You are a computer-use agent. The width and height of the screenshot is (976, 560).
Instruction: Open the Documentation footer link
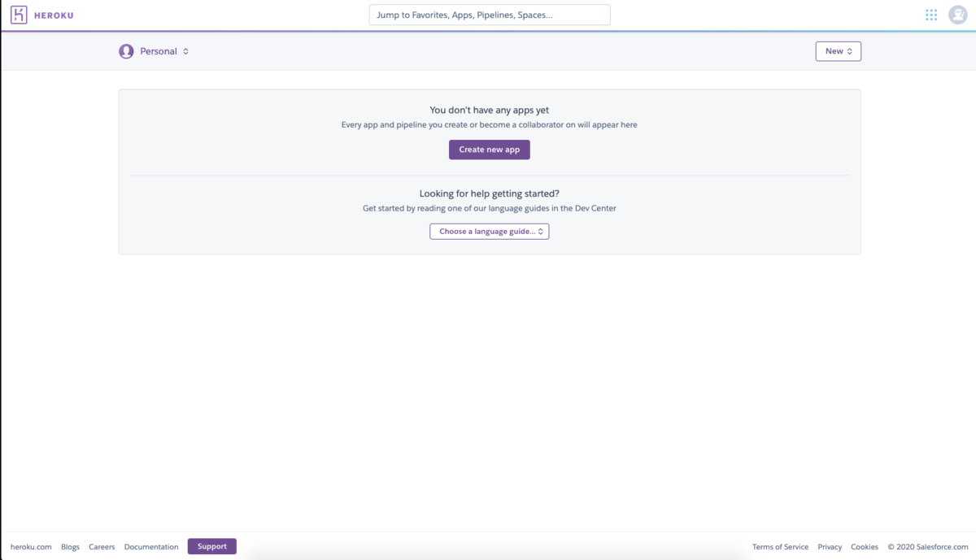pyautogui.click(x=151, y=547)
